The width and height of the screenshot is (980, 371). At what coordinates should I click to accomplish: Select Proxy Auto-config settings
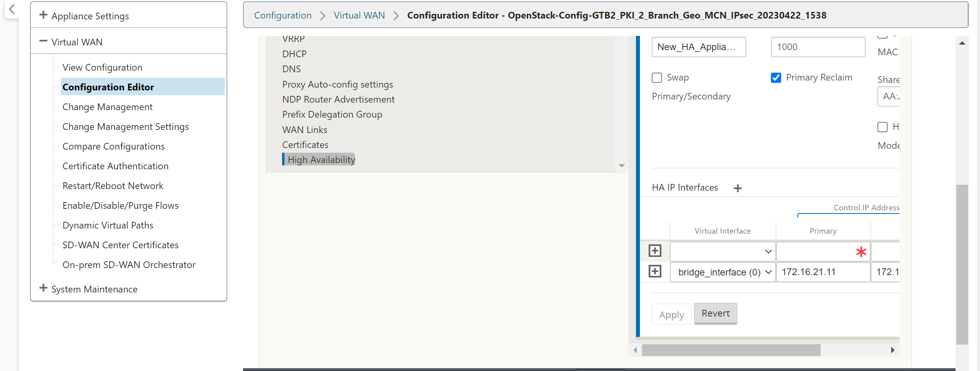point(337,84)
